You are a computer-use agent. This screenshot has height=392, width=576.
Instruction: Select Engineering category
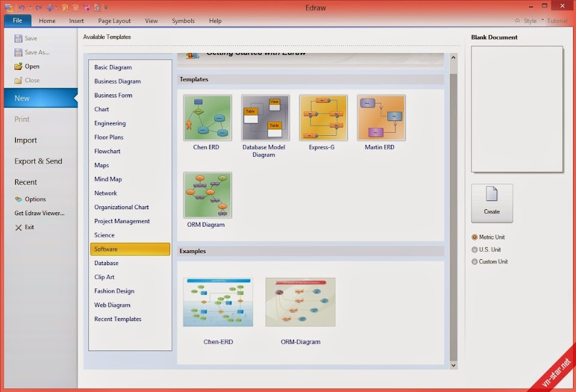click(110, 123)
